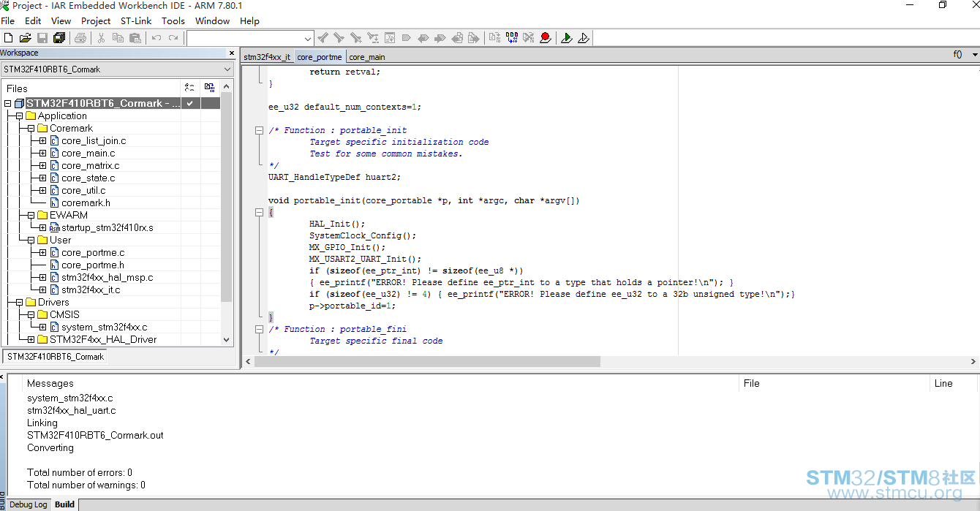This screenshot has height=511, width=980.
Task: Click the 'Total number of errors: 0' message
Action: pos(80,473)
